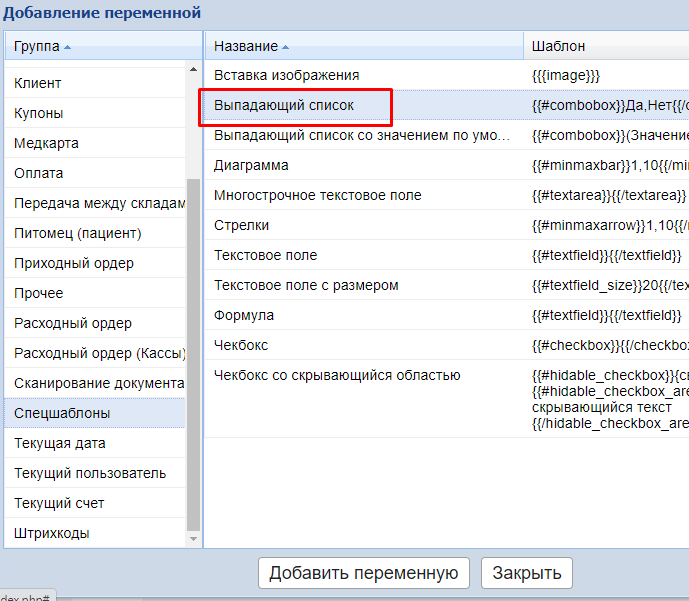Choose the 'Текущая дата' group
The image size is (689, 601).
point(60,443)
